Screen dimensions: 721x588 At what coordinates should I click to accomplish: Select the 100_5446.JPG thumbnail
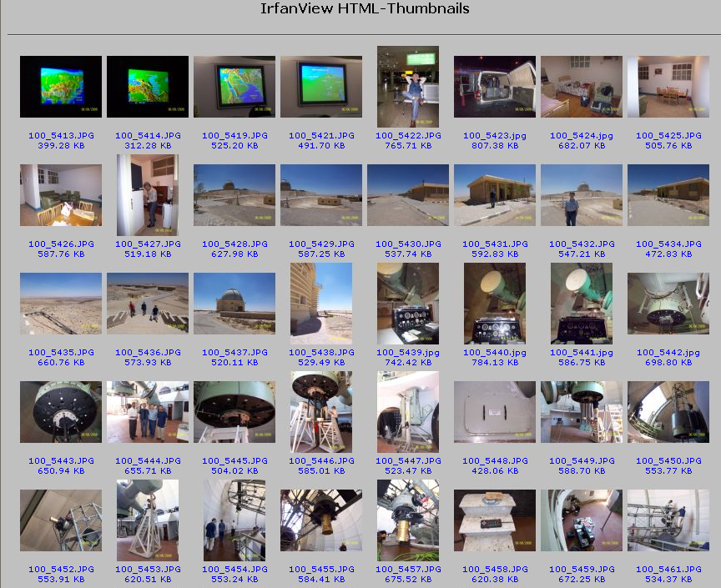(321, 412)
